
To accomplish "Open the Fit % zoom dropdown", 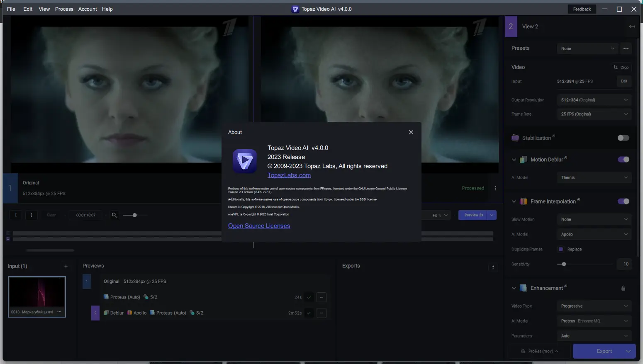I will tap(440, 215).
